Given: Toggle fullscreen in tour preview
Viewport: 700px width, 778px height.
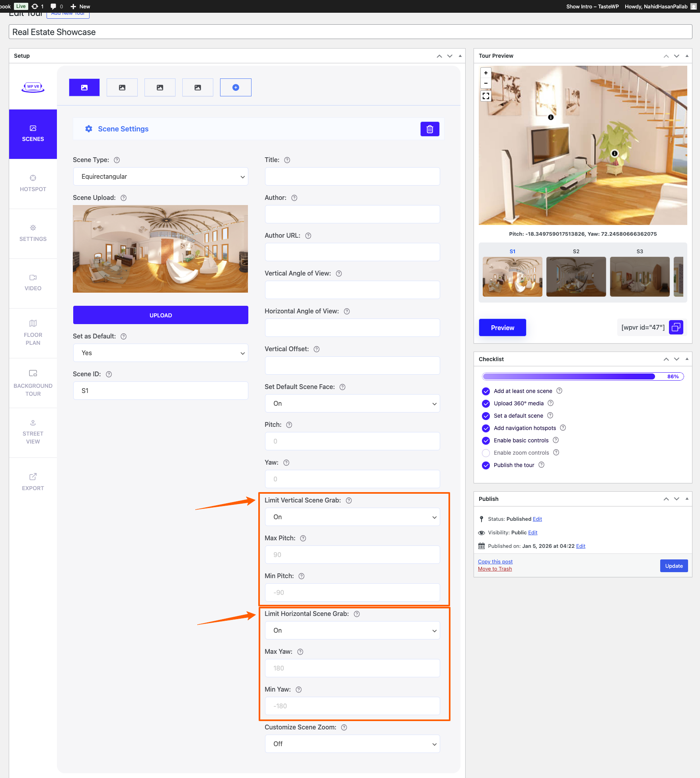Looking at the screenshot, I should 486,96.
